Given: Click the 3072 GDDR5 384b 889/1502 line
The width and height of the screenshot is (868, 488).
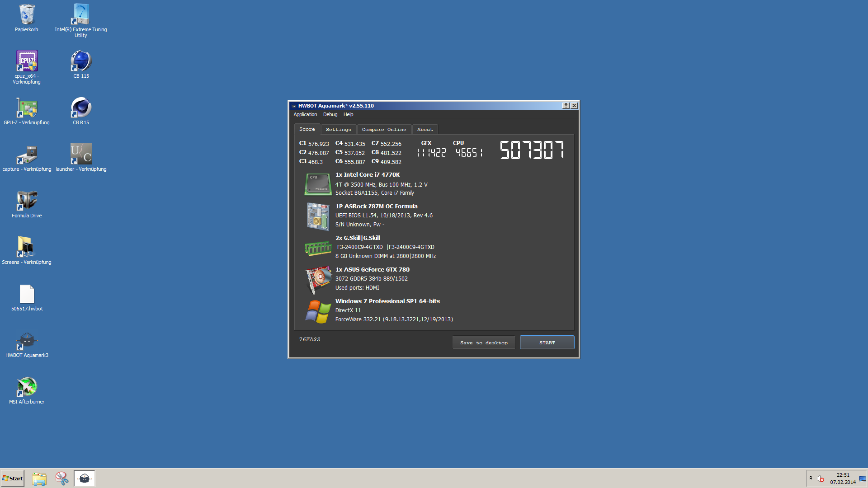Looking at the screenshot, I should coord(372,279).
